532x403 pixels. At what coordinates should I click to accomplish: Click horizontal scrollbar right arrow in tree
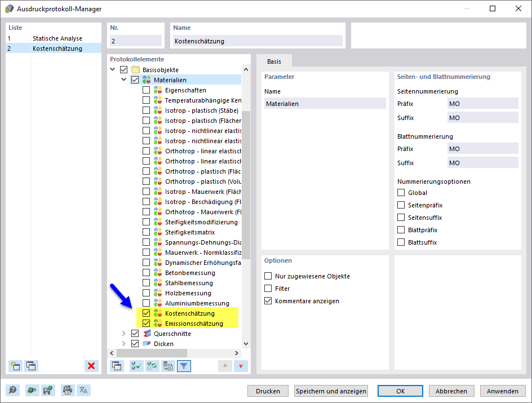[x=237, y=353]
